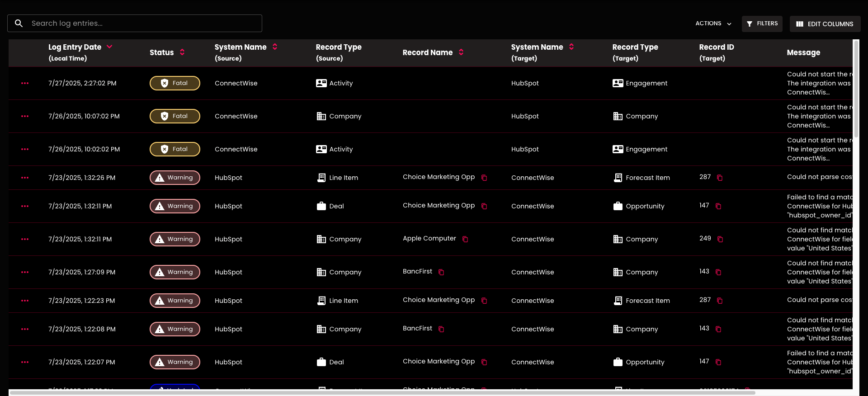Copy BancFirst name in 1:27:09 PM row
This screenshot has height=396, width=868.
click(441, 272)
